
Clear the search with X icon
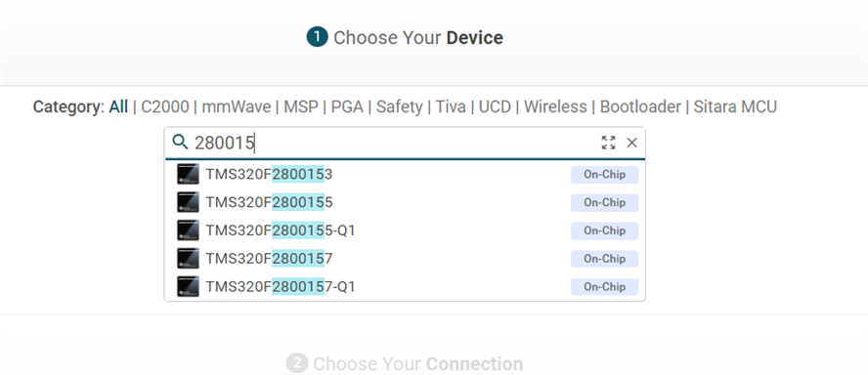coord(631,143)
